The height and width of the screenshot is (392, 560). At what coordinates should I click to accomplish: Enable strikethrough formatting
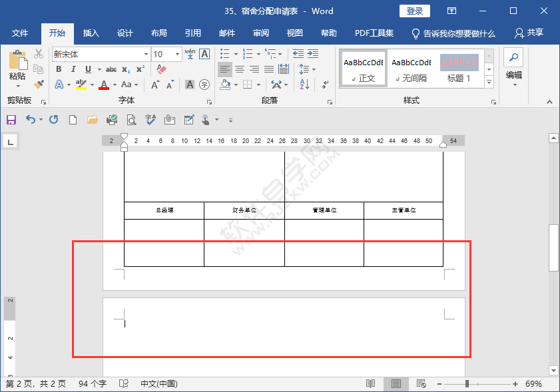[111, 69]
